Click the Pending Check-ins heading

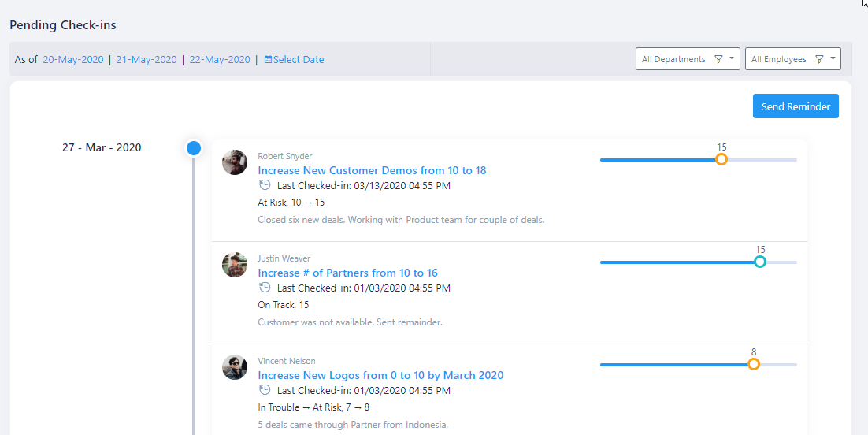coord(62,25)
